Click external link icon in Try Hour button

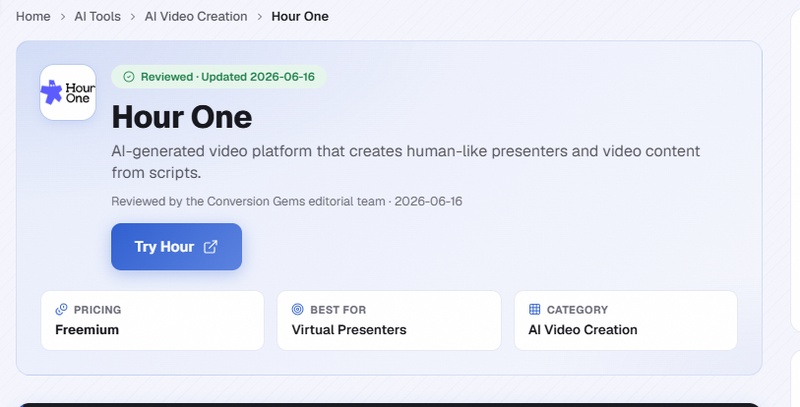click(211, 247)
